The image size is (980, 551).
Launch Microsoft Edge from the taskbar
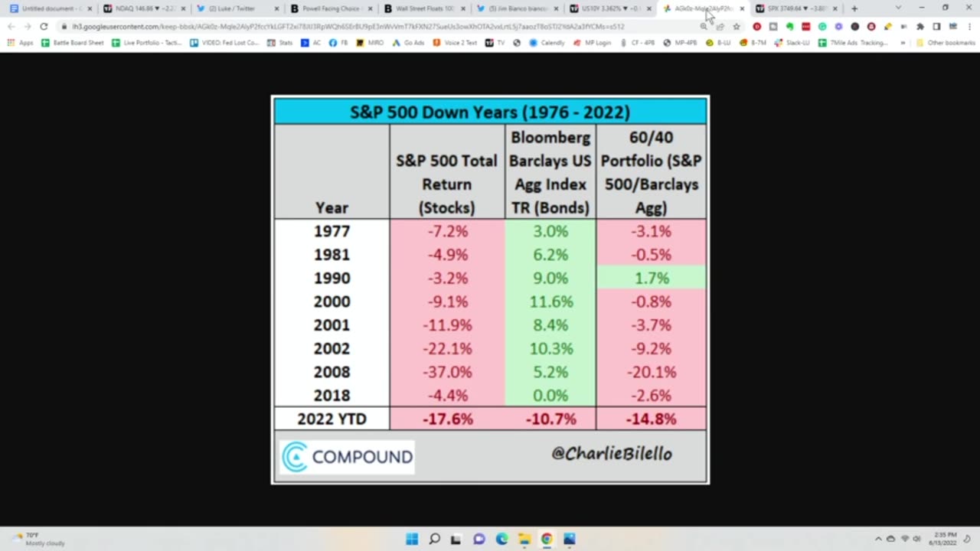[501, 539]
